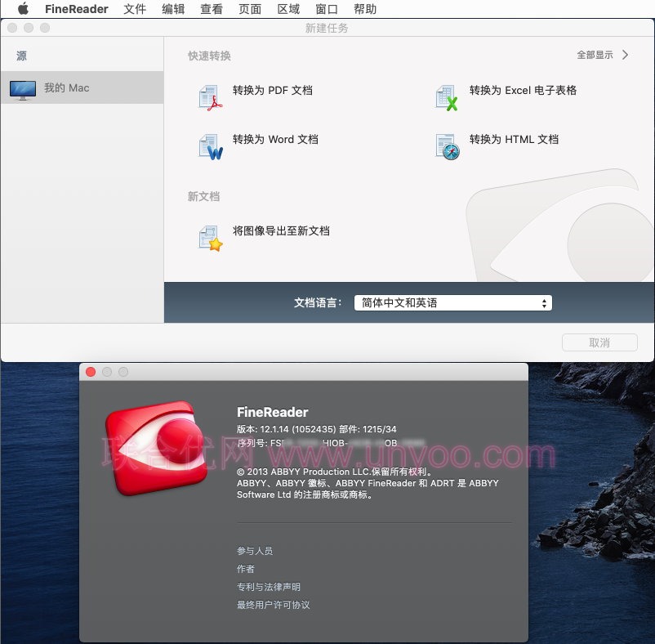Choose 转换为 Word 文档 task
655x644 pixels.
click(x=275, y=139)
